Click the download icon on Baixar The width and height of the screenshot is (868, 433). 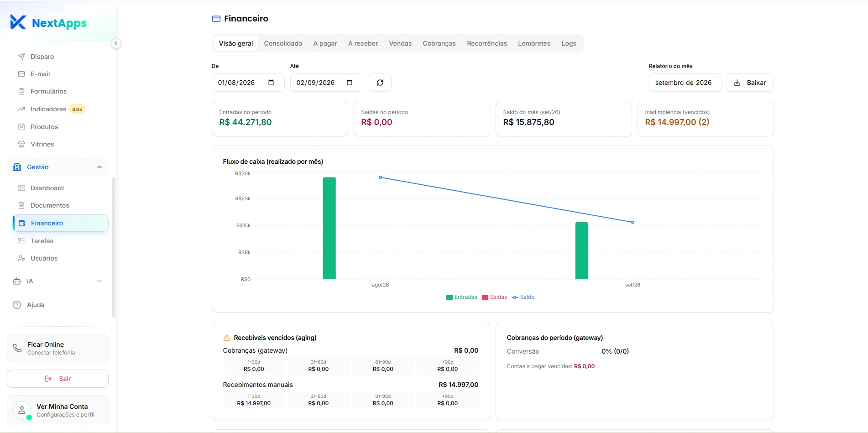(737, 83)
